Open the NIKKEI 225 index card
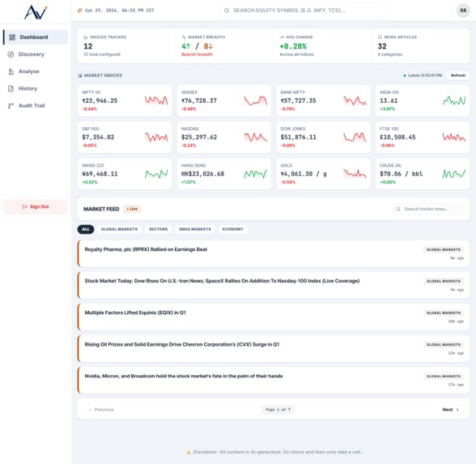 coord(125,174)
